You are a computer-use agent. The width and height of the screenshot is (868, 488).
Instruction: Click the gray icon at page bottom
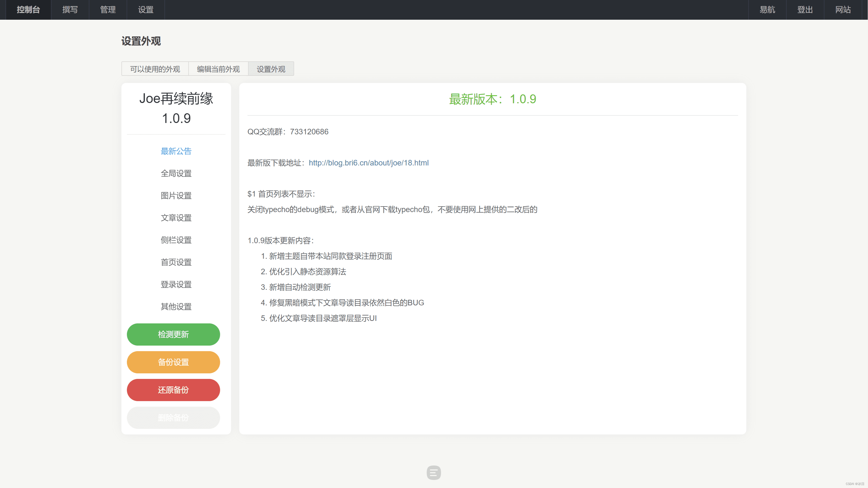[433, 472]
